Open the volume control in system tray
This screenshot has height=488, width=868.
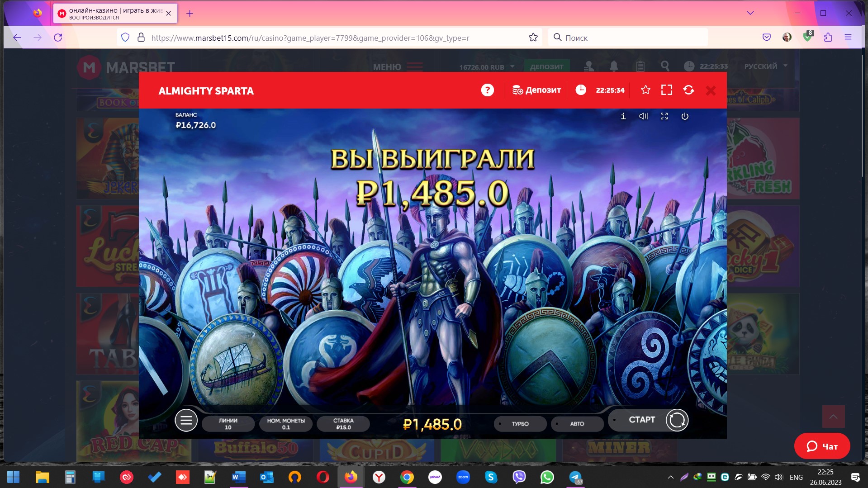pyautogui.click(x=778, y=477)
